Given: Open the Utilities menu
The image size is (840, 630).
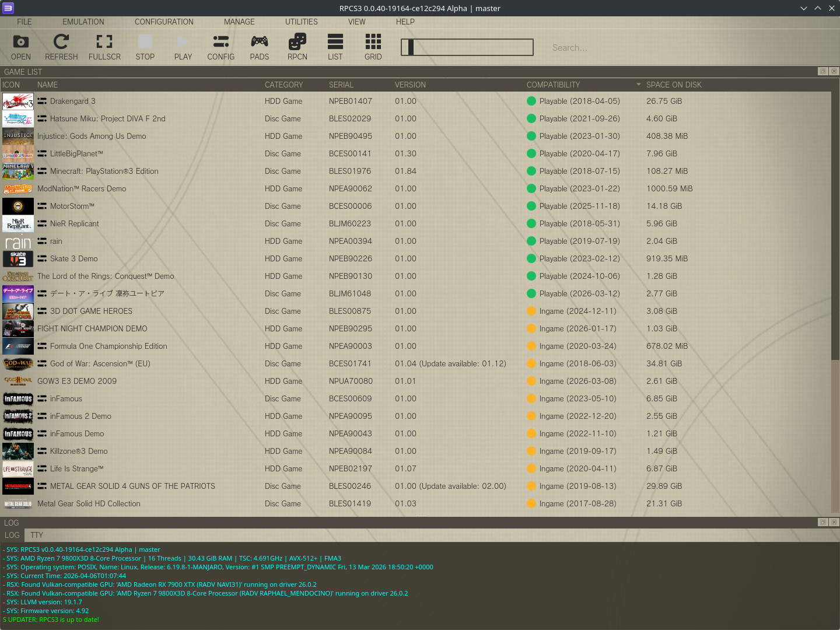Looking at the screenshot, I should coord(302,22).
